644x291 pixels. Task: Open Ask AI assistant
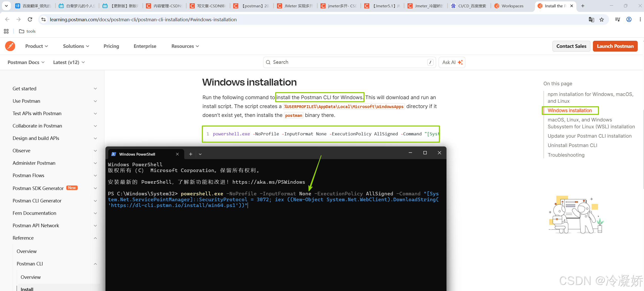point(452,62)
